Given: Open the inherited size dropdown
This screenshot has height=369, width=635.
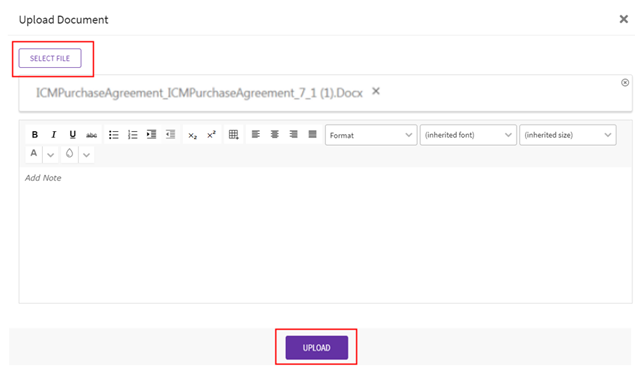Looking at the screenshot, I should 568,135.
